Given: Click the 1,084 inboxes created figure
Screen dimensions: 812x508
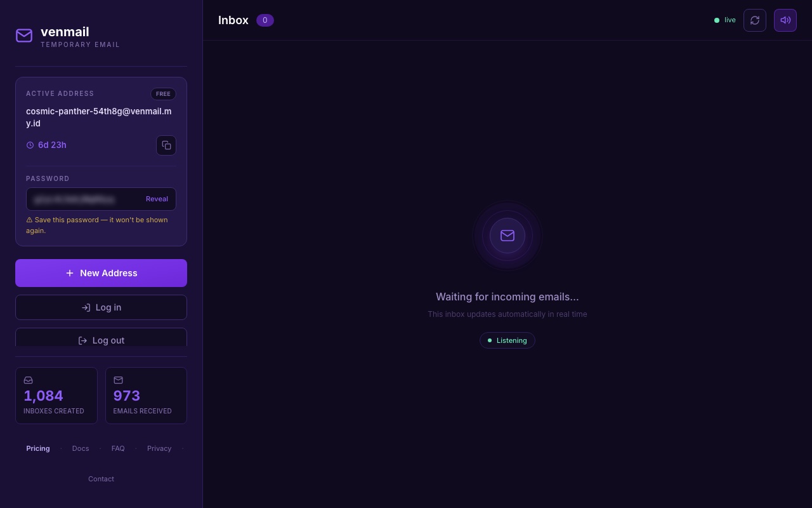Looking at the screenshot, I should (x=43, y=396).
